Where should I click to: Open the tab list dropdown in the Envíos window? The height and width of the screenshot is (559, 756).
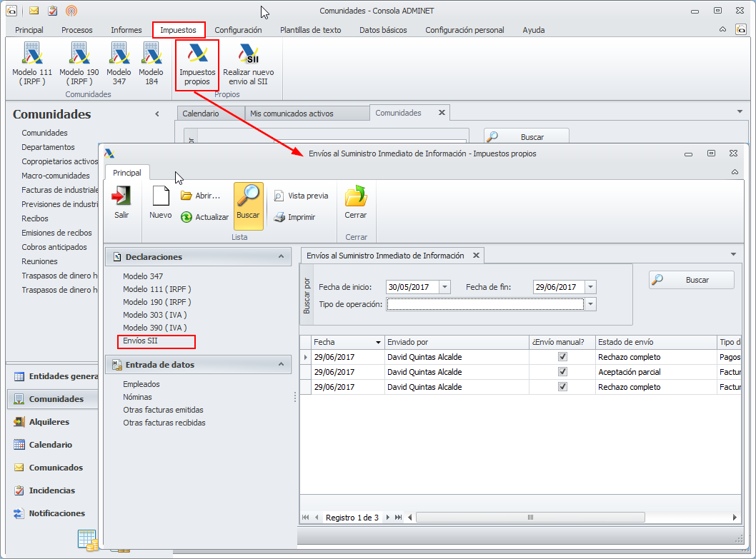(x=733, y=254)
